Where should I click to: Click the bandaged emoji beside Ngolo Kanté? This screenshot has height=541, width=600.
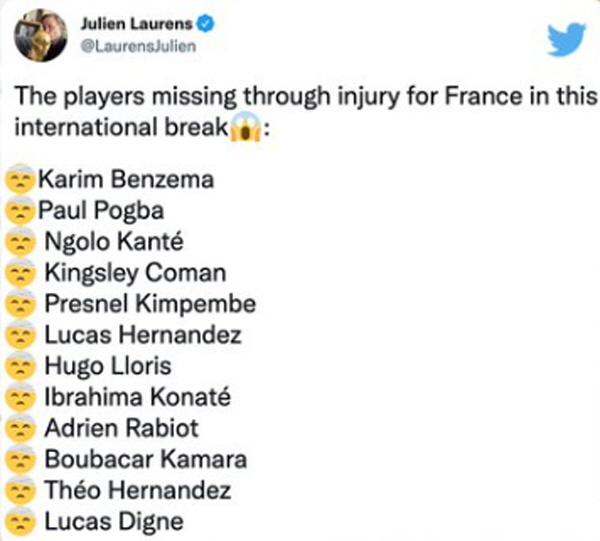21,241
